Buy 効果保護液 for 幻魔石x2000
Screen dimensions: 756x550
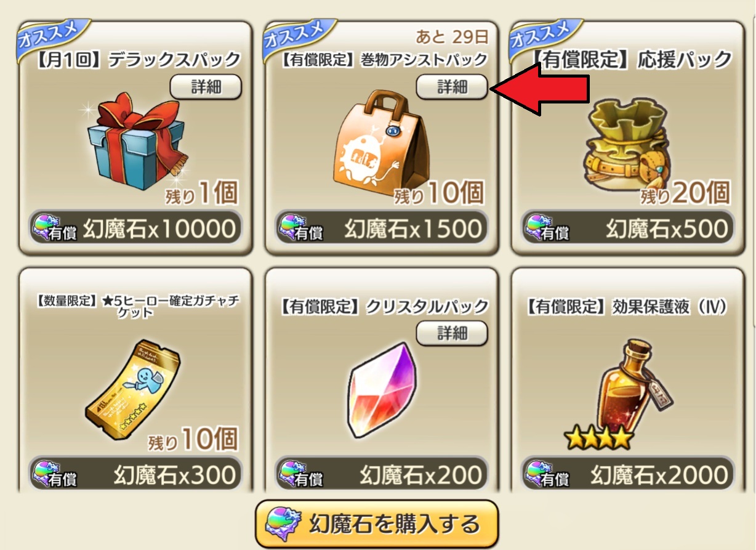tap(627, 474)
